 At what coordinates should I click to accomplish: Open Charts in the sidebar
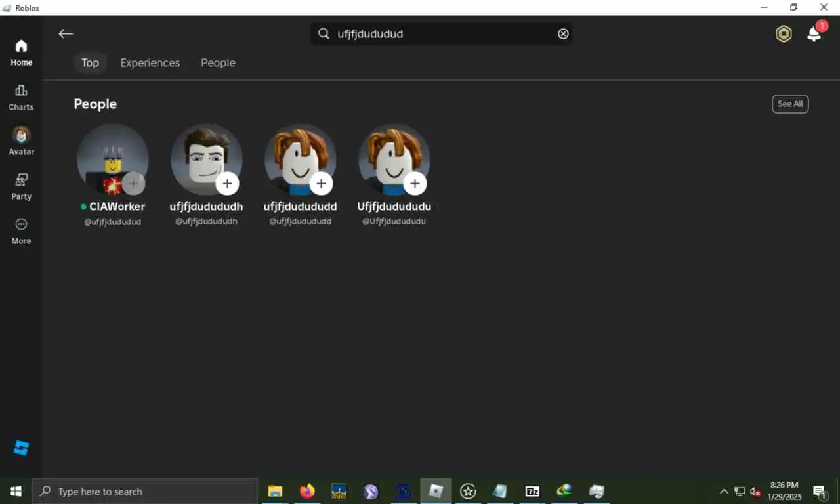pos(21,98)
